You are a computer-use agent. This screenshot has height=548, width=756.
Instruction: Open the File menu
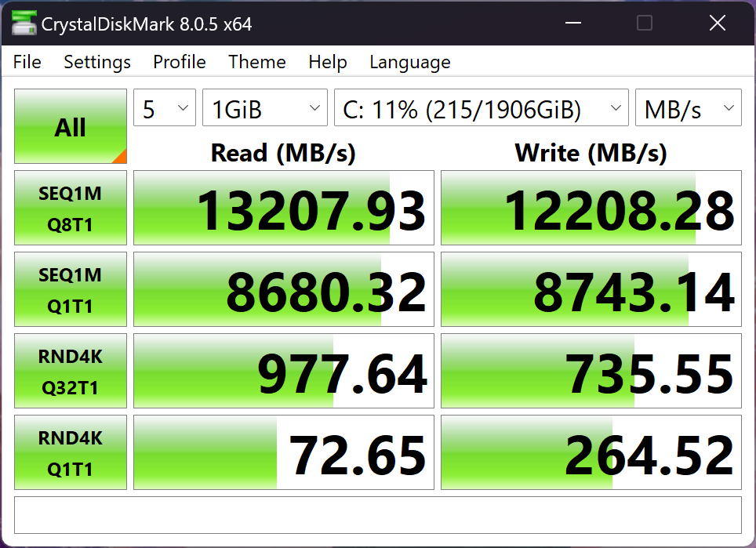point(27,62)
